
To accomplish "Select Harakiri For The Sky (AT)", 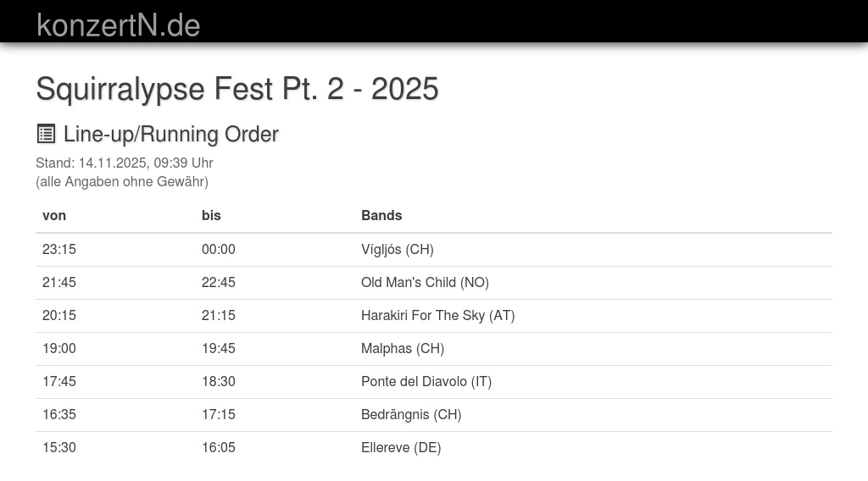I will pos(437,315).
